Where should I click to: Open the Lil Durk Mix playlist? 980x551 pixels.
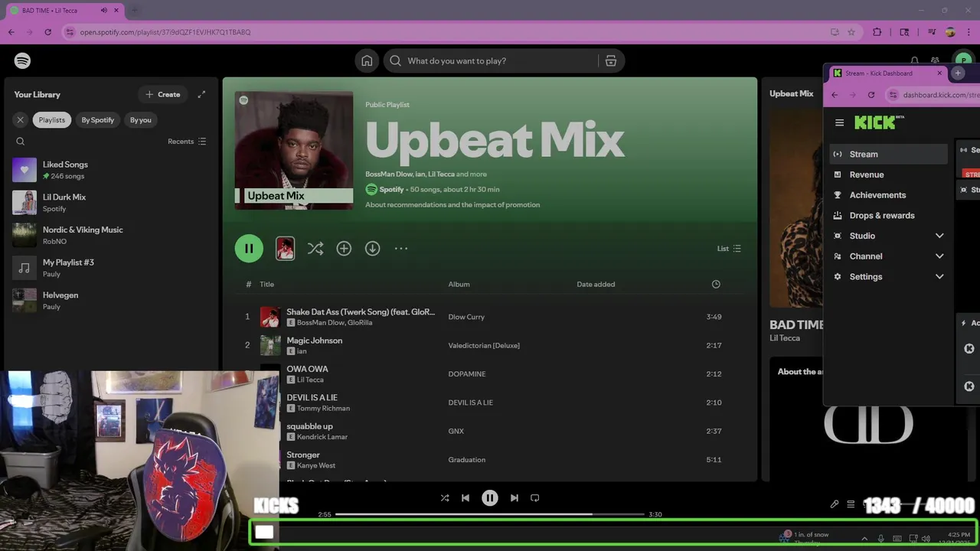tap(111, 203)
